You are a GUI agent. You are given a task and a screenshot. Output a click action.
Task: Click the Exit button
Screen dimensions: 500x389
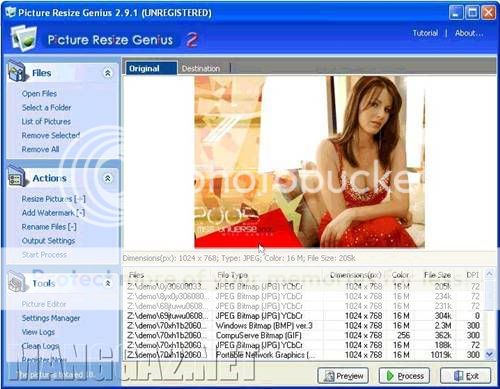[x=466, y=376]
